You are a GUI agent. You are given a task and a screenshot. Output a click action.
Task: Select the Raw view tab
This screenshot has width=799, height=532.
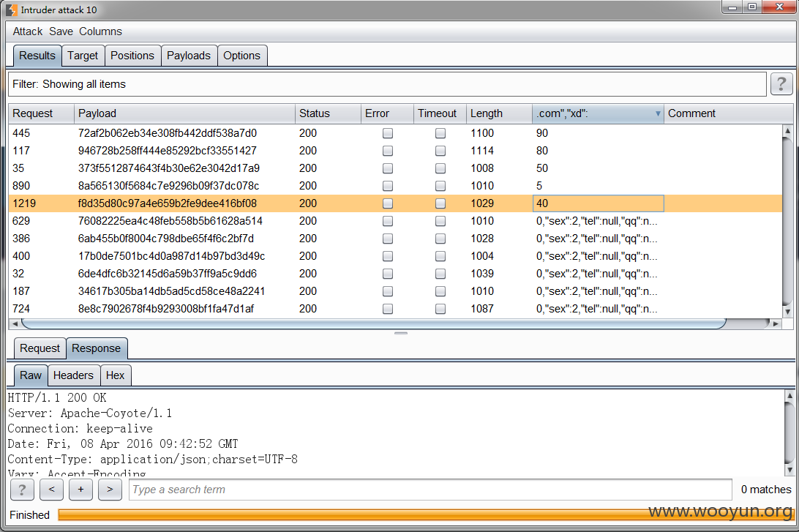tap(31, 375)
